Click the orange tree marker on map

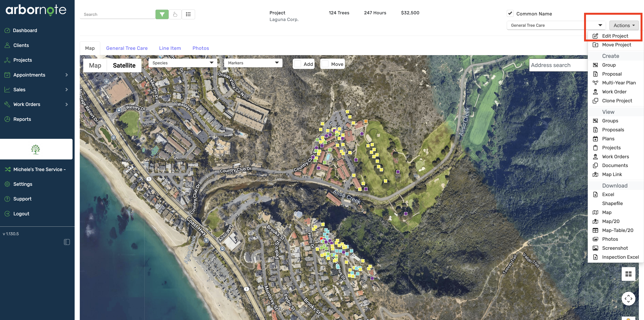coord(366,121)
